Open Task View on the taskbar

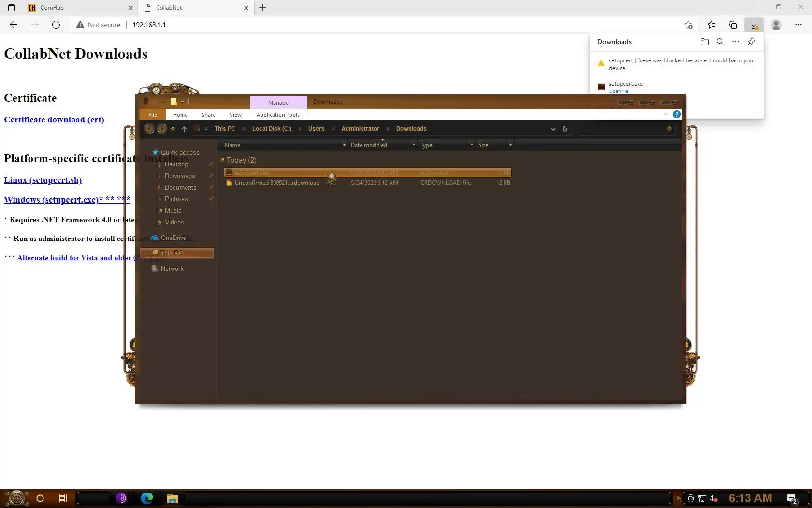click(63, 498)
